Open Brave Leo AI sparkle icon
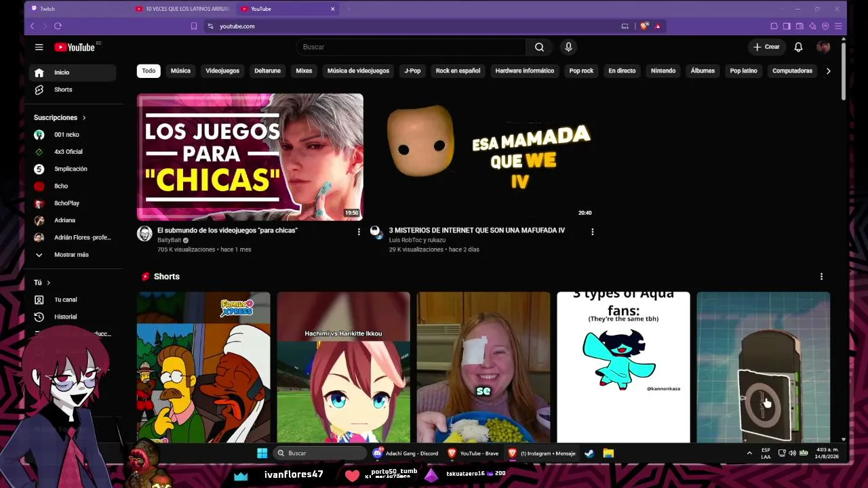Screen dimensions: 868x488 click(812, 26)
